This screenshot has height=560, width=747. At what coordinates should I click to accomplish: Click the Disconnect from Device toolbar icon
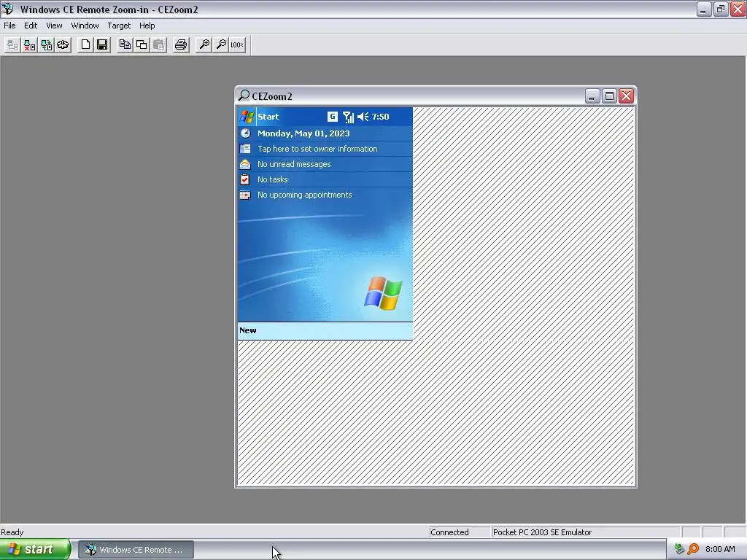[x=29, y=44]
